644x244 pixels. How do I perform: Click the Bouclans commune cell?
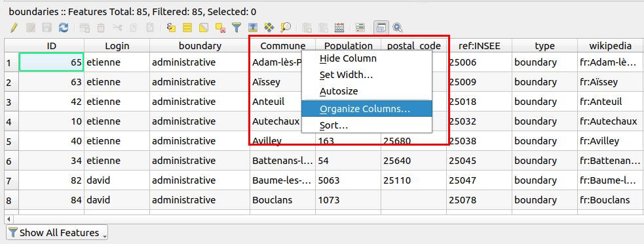[x=282, y=200]
